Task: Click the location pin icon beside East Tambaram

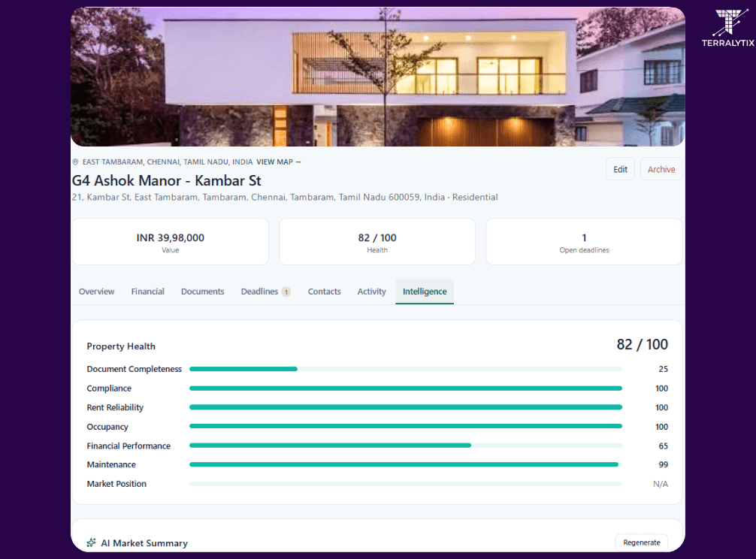Action: pyautogui.click(x=75, y=162)
